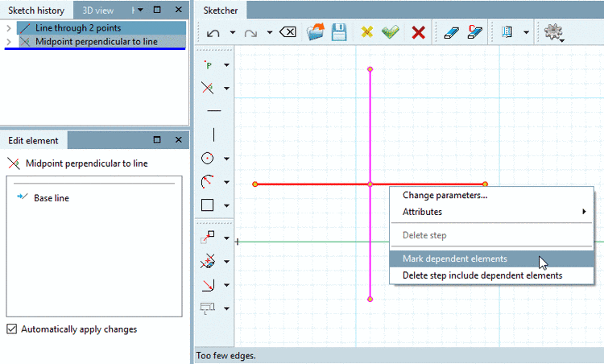Select Line through 2 points history row

click(x=101, y=28)
